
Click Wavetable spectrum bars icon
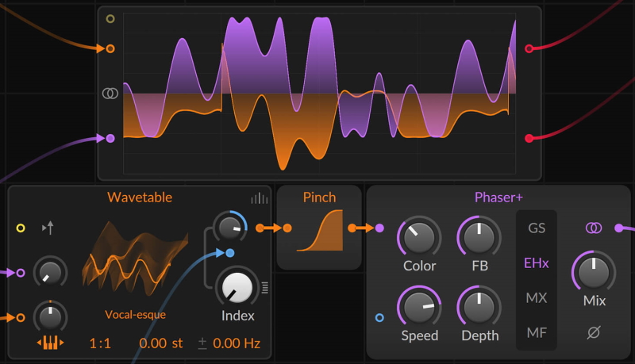point(260,198)
